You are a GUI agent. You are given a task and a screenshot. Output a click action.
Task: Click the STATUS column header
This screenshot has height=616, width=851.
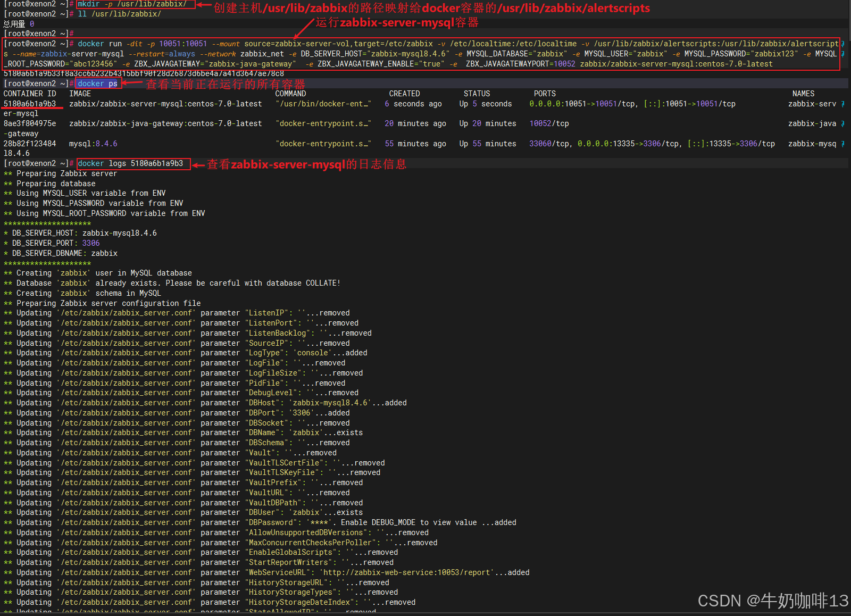click(x=477, y=94)
